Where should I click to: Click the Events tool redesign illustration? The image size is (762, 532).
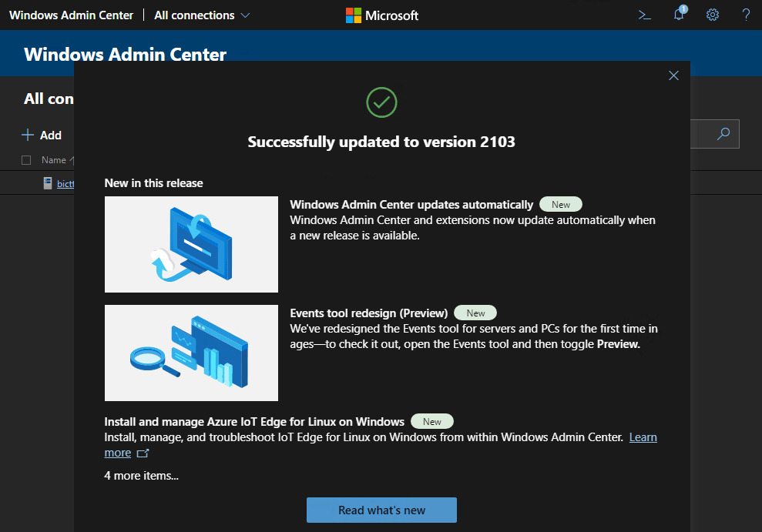tap(192, 353)
